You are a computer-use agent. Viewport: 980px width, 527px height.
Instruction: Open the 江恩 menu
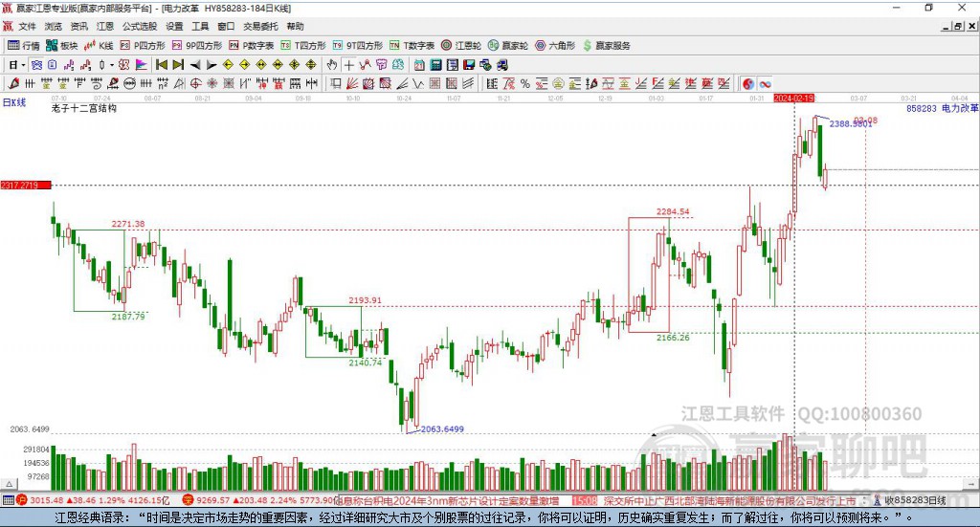[105, 26]
